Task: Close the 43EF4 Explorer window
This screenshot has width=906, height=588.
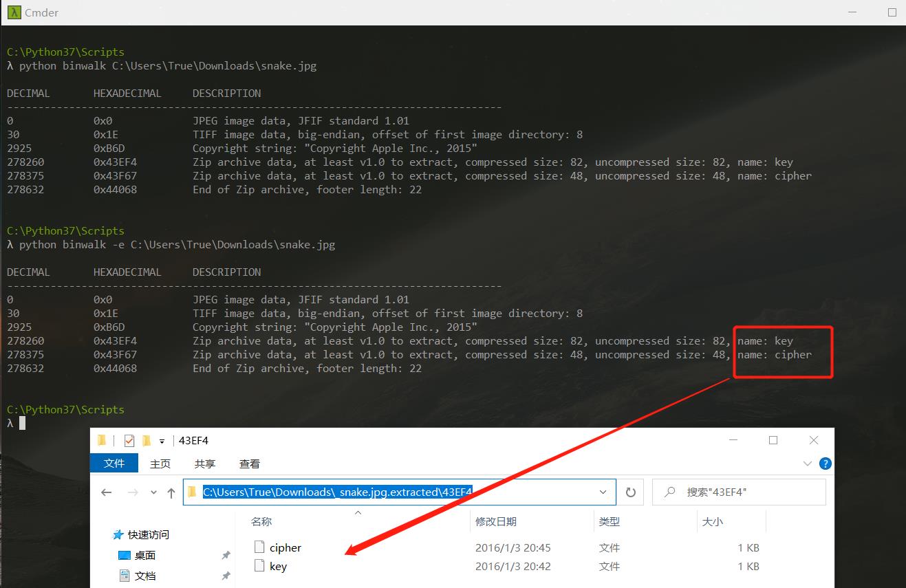Action: pyautogui.click(x=814, y=441)
